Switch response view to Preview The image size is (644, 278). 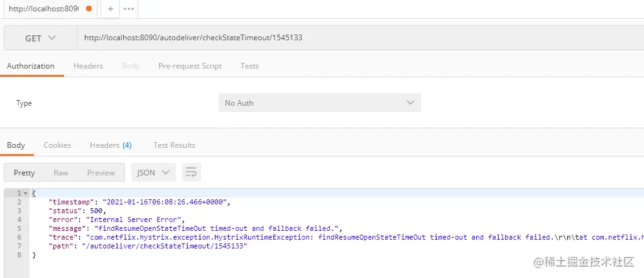[101, 172]
